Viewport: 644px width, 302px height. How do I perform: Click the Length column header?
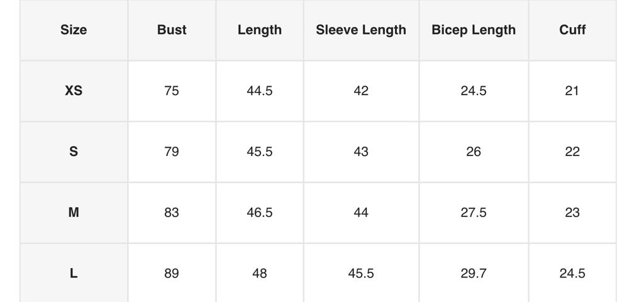pyautogui.click(x=260, y=30)
